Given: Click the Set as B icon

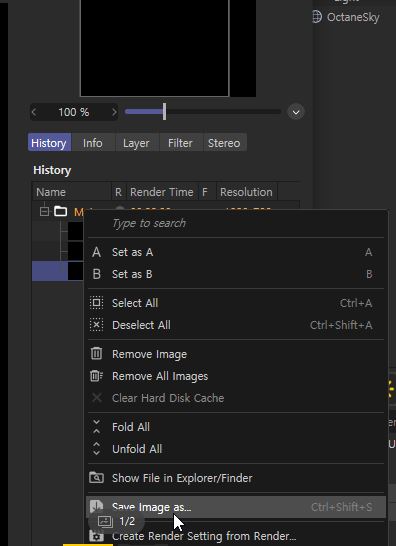Looking at the screenshot, I should [x=96, y=274].
